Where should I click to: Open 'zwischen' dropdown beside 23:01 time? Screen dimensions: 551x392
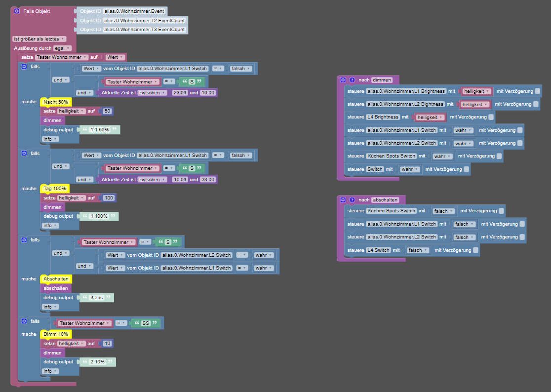coord(152,93)
